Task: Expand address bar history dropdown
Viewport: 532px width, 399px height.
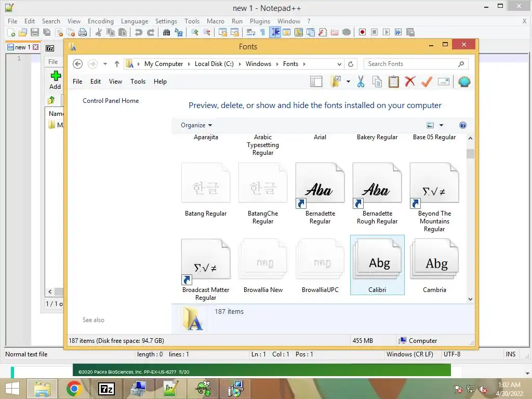Action: (x=339, y=64)
